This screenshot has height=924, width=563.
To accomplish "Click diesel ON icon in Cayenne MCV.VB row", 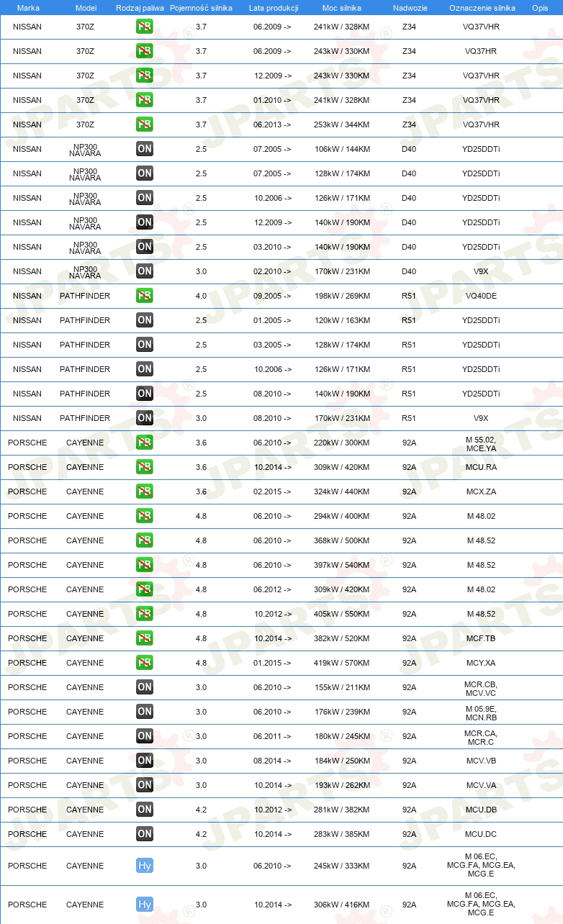I will click(x=145, y=761).
